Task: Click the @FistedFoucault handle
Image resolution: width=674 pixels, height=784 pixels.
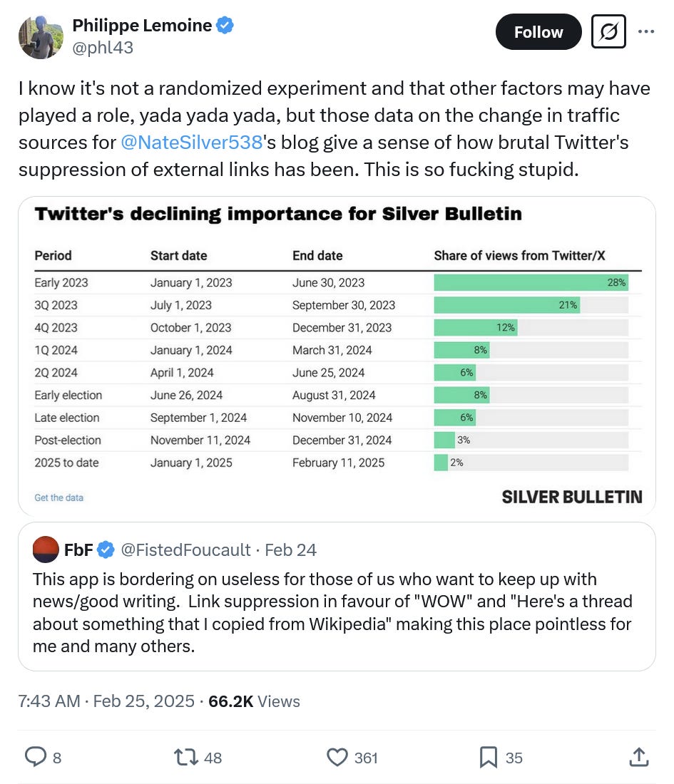Action: click(185, 550)
